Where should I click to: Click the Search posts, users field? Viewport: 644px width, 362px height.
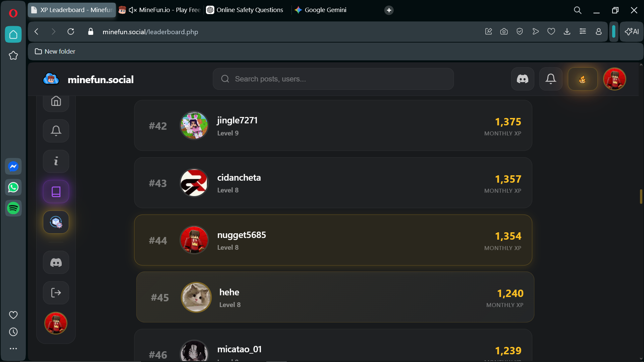(x=333, y=79)
